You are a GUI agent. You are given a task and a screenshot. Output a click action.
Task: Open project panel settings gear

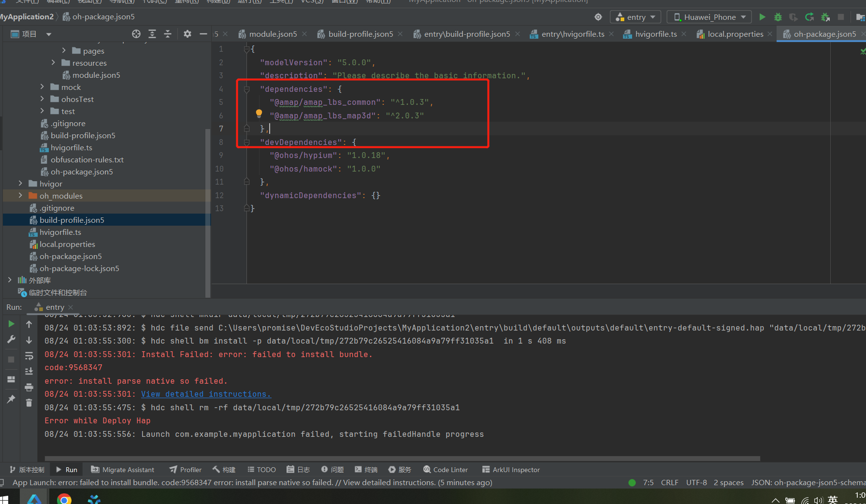coord(188,34)
